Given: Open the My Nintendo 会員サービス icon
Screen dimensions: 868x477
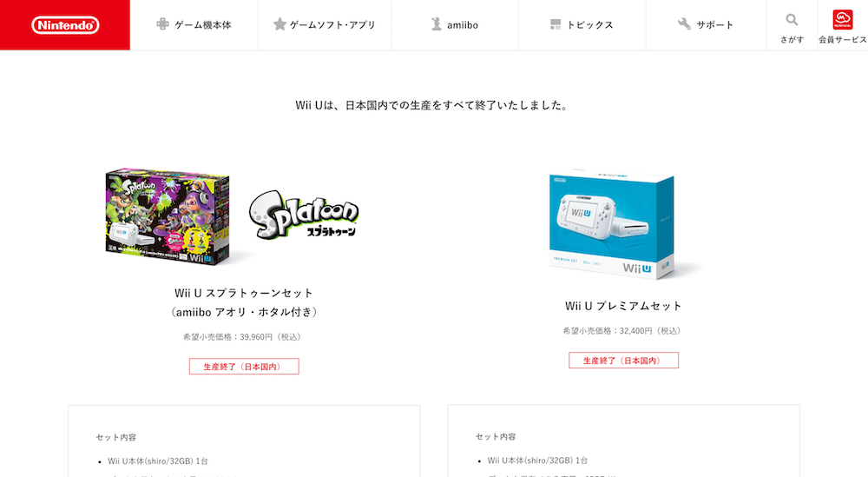Looking at the screenshot, I should click(x=843, y=20).
